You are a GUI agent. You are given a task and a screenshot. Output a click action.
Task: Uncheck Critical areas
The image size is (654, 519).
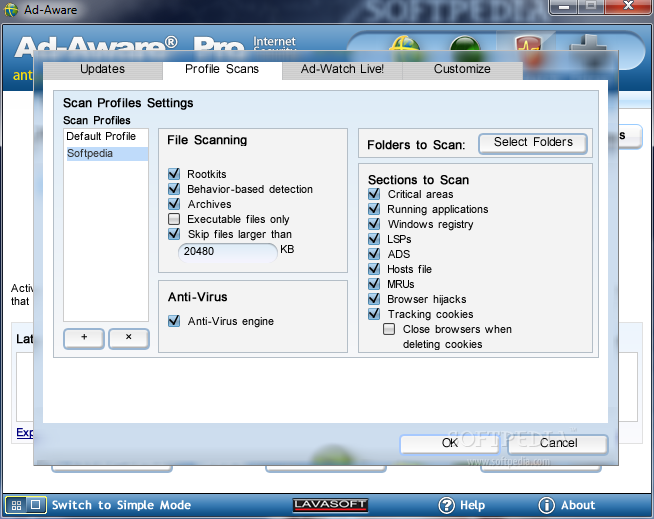374,194
